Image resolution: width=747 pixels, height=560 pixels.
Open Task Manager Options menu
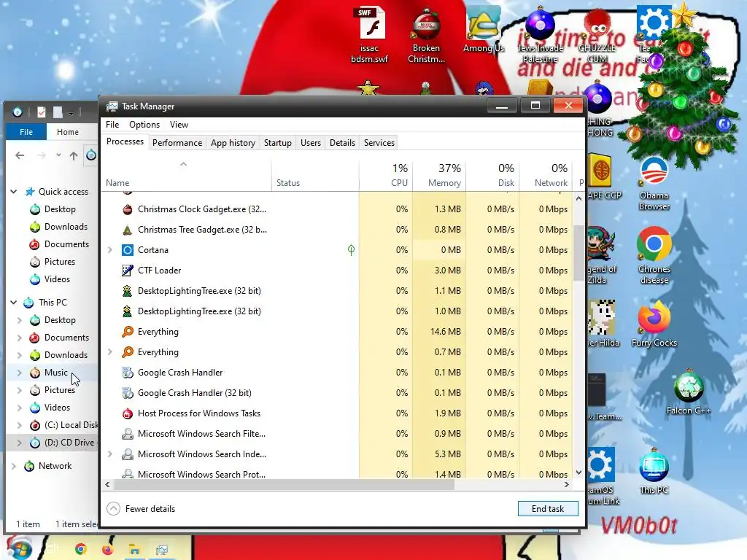(x=144, y=124)
